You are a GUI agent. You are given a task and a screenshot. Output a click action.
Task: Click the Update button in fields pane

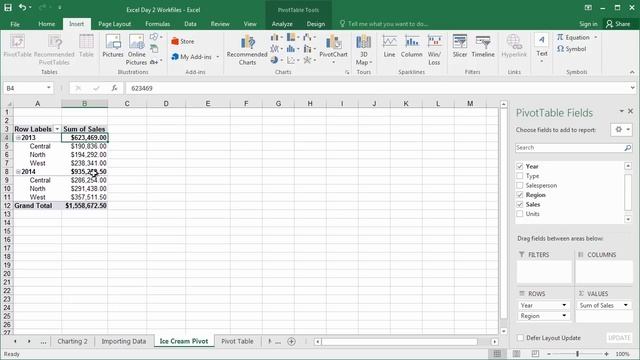click(x=619, y=338)
